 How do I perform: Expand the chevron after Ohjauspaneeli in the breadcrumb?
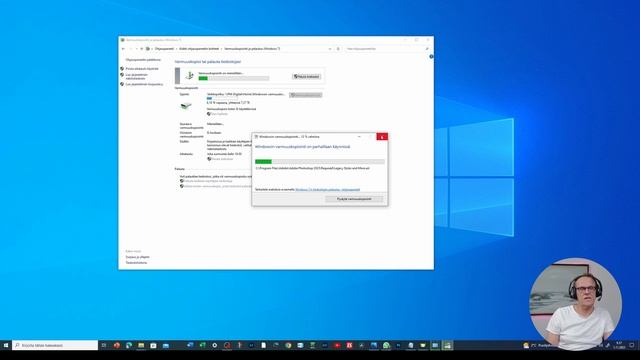pyautogui.click(x=176, y=49)
